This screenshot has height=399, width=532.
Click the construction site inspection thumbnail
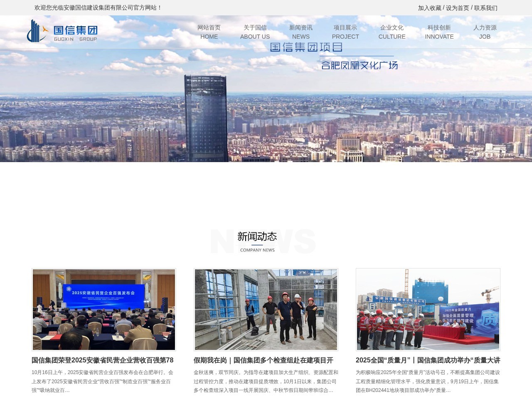coord(265,309)
